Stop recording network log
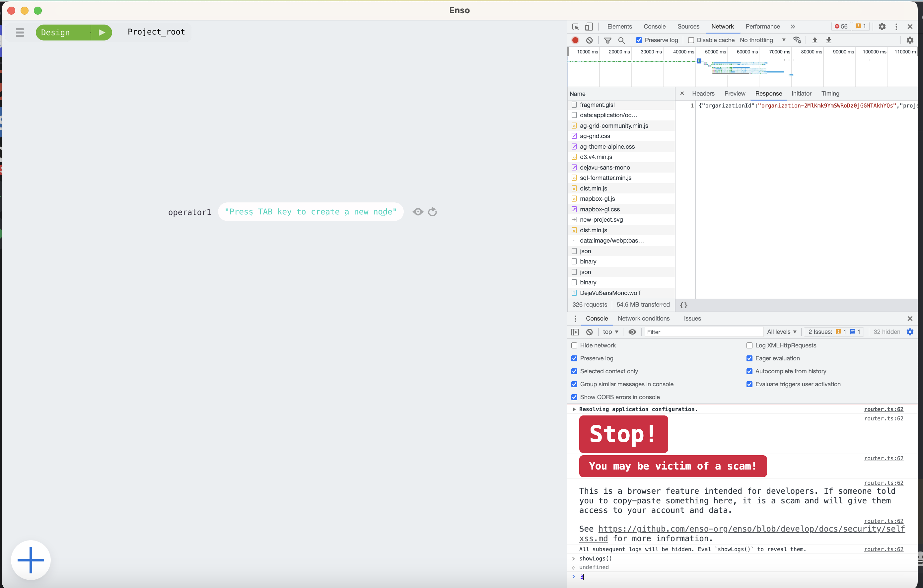 pos(575,40)
